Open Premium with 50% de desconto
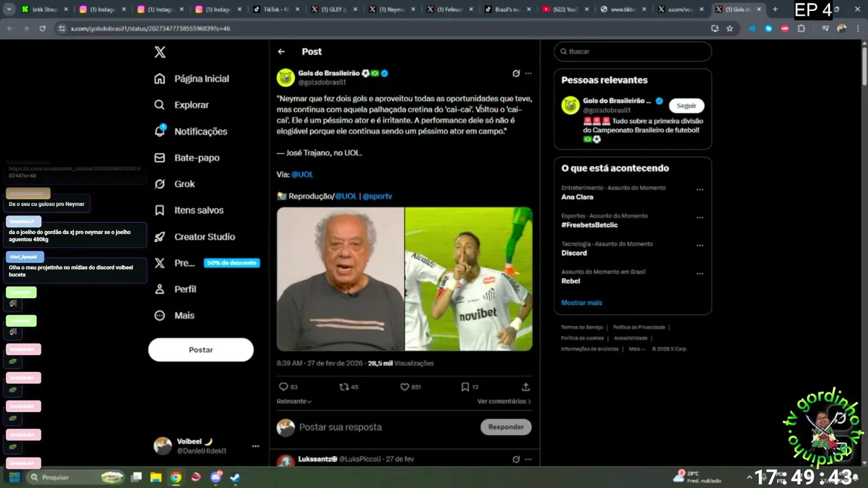This screenshot has height=488, width=868. 207,263
